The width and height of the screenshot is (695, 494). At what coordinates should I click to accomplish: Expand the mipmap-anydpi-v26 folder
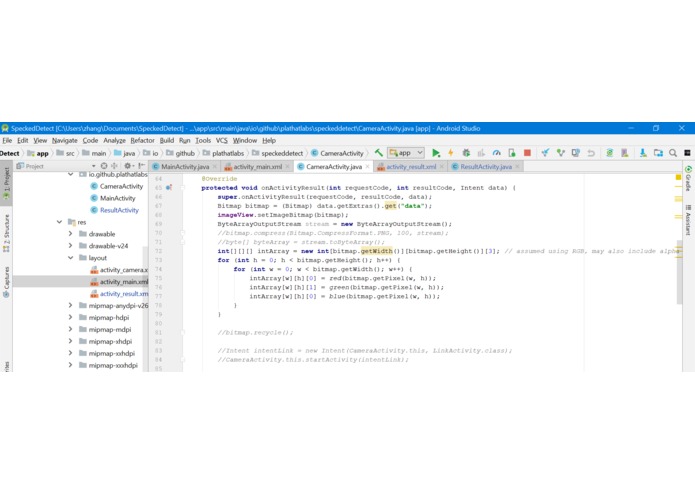(x=70, y=305)
